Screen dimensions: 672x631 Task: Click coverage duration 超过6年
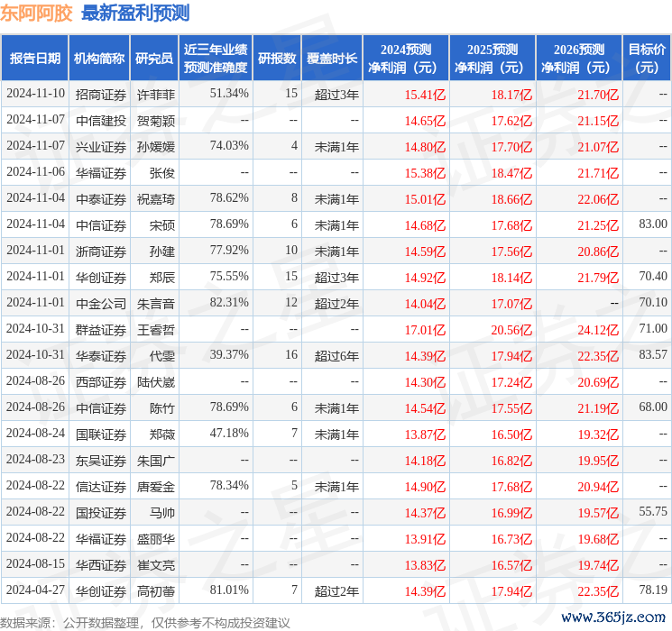click(336, 356)
